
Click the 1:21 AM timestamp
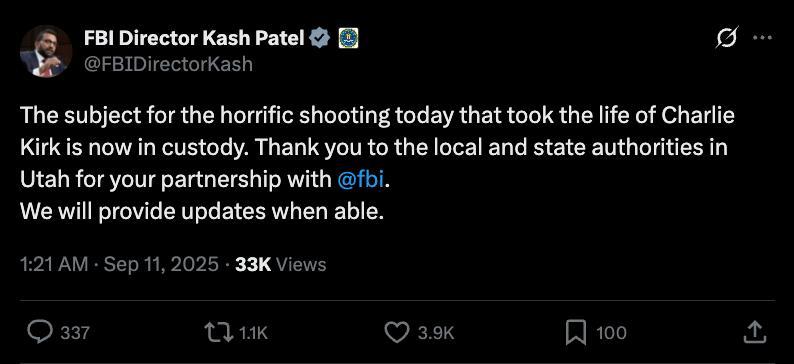(x=54, y=265)
